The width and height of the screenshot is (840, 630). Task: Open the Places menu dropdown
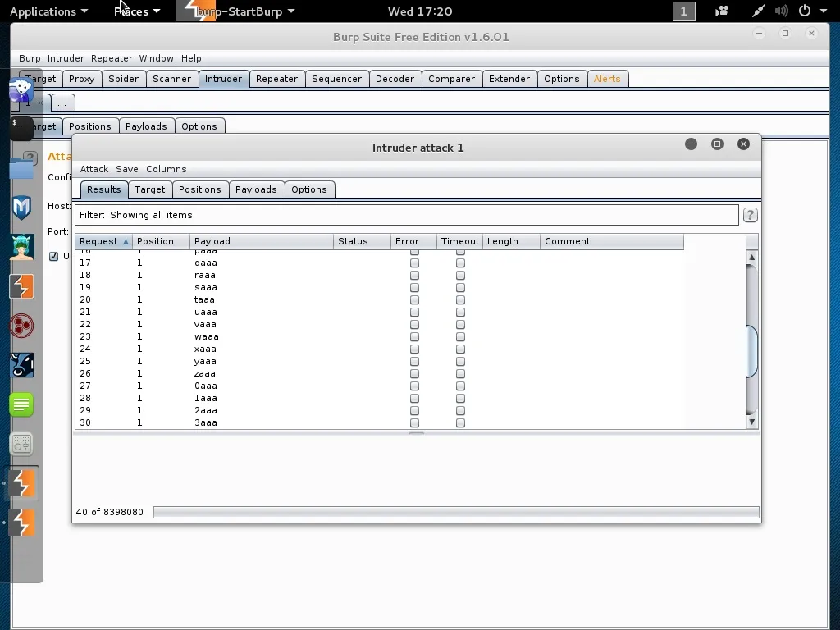tap(137, 11)
